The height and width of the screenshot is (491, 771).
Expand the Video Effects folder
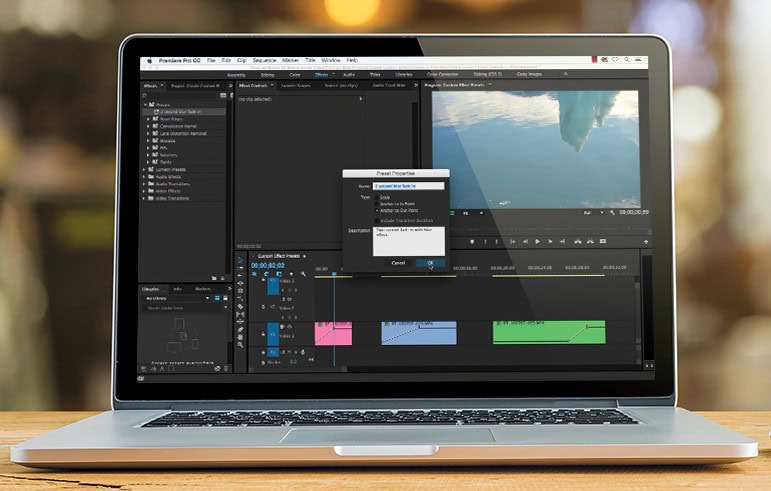(144, 191)
